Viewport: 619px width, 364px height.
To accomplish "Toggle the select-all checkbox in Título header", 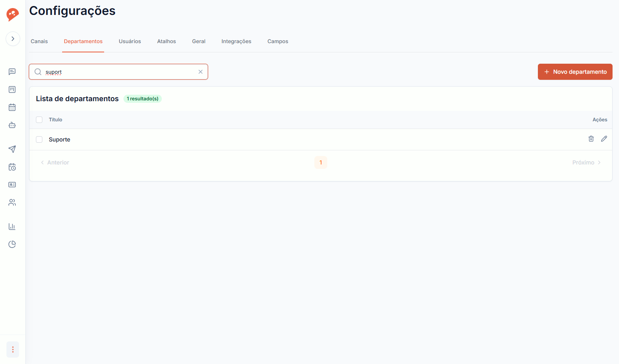I will [x=39, y=120].
